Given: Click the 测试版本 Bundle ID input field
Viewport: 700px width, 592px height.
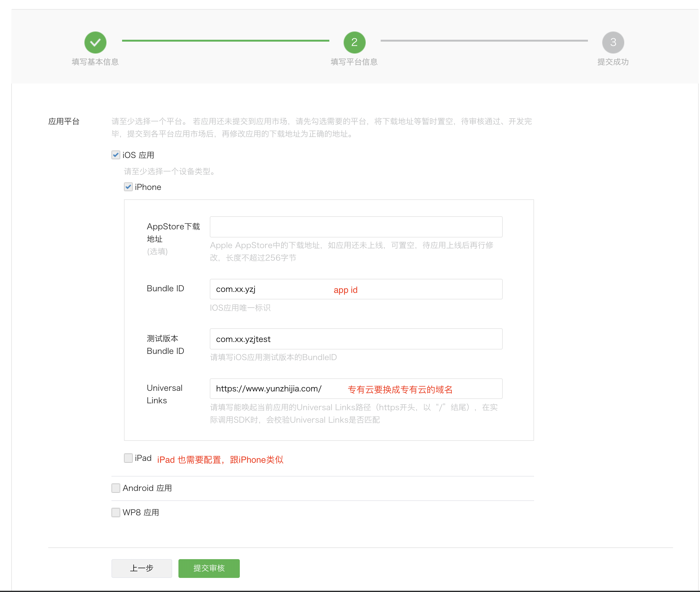Looking at the screenshot, I should click(356, 339).
